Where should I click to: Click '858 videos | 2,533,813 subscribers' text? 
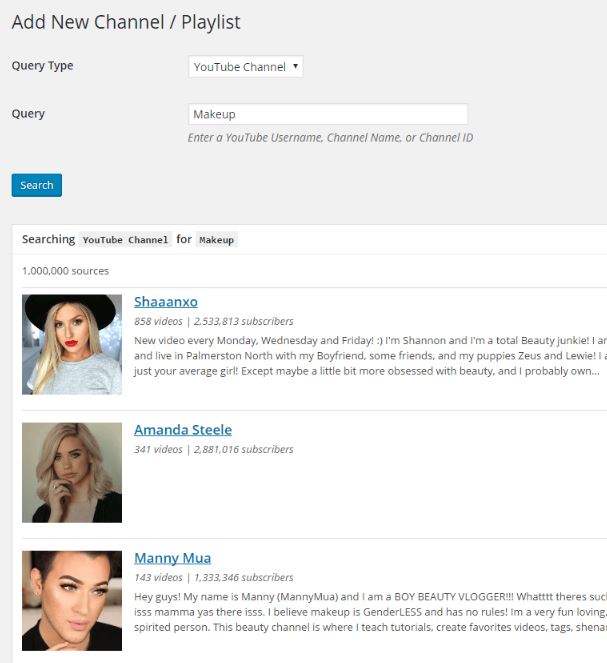pos(214,322)
